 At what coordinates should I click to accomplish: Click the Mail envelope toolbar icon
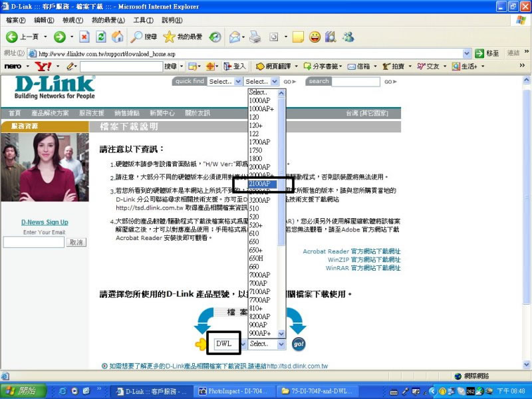click(235, 37)
